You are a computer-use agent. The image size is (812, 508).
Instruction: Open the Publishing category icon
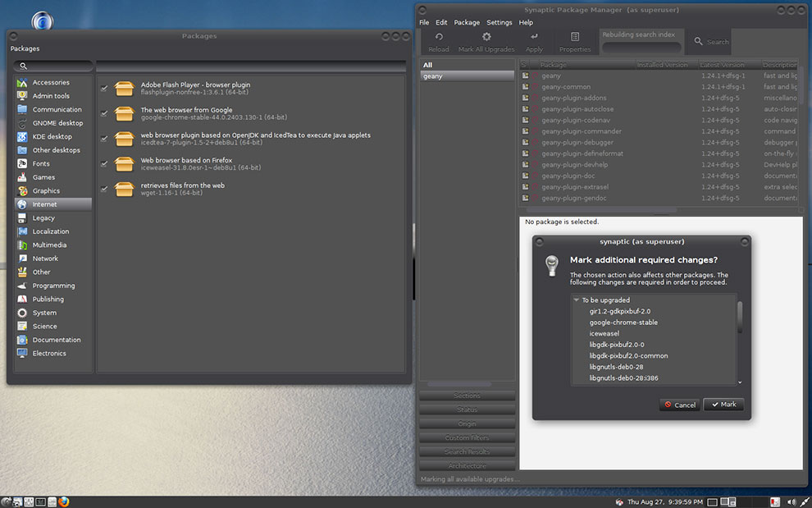tap(22, 299)
